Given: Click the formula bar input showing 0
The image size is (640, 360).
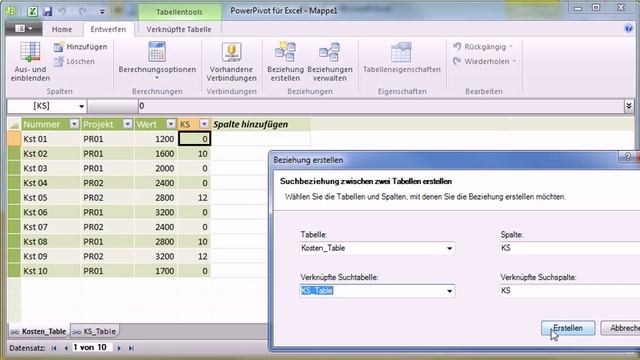Looking at the screenshot, I should click(x=380, y=106).
